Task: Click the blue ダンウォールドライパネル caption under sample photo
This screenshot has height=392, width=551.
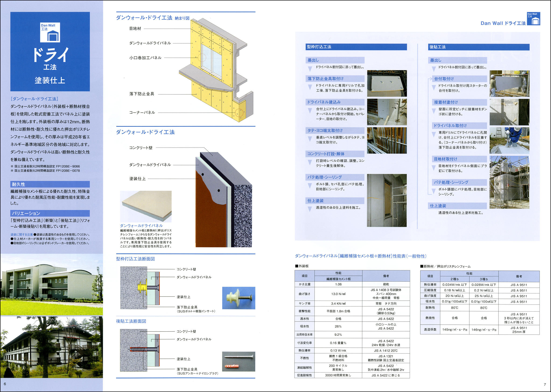Action: (x=141, y=225)
